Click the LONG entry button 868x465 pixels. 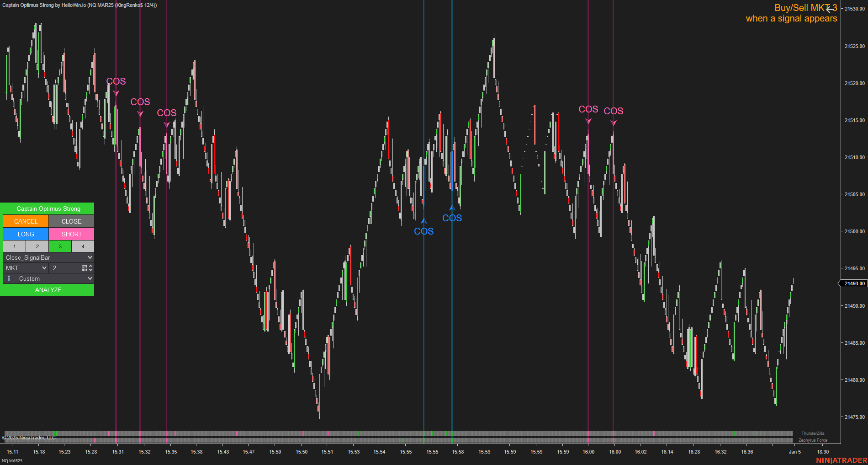(x=25, y=234)
